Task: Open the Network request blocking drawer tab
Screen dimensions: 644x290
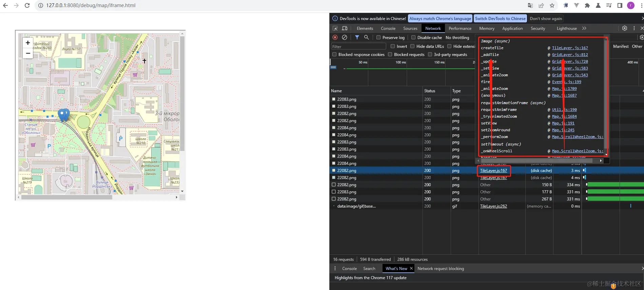Action: tap(441, 269)
